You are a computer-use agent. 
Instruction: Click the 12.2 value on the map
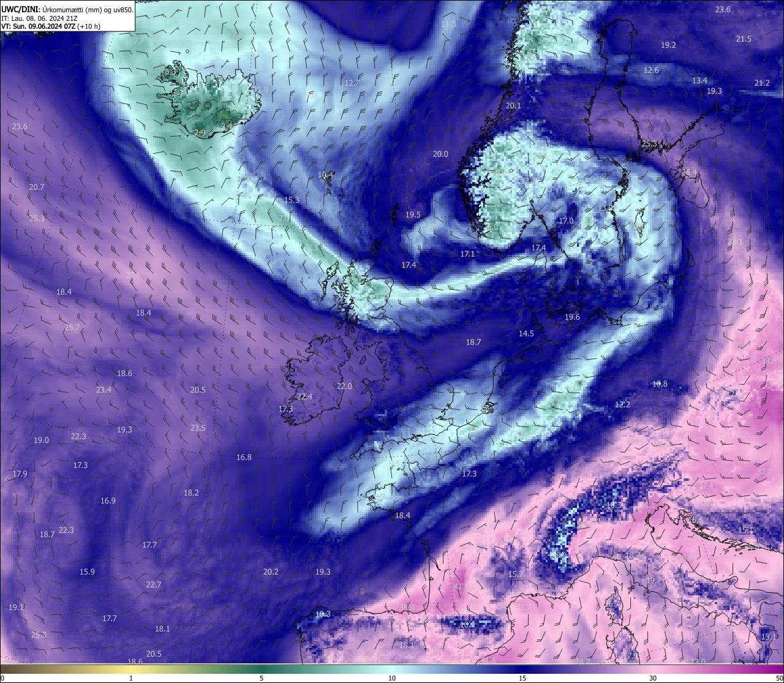click(x=622, y=404)
